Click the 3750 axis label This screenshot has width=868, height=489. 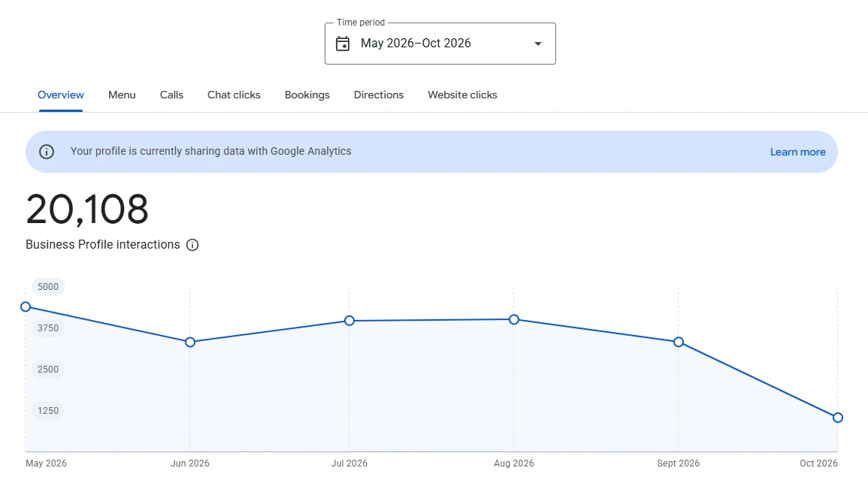[x=48, y=328]
